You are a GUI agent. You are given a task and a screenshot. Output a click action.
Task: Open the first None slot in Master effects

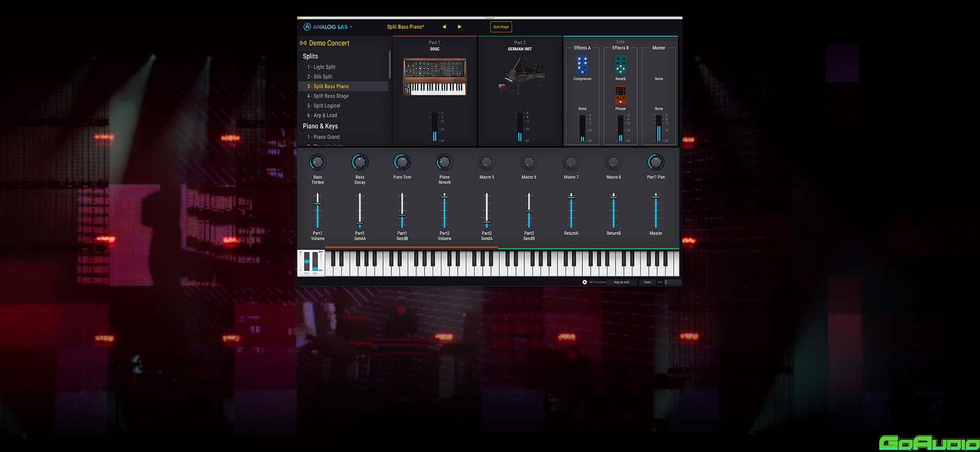tap(659, 79)
